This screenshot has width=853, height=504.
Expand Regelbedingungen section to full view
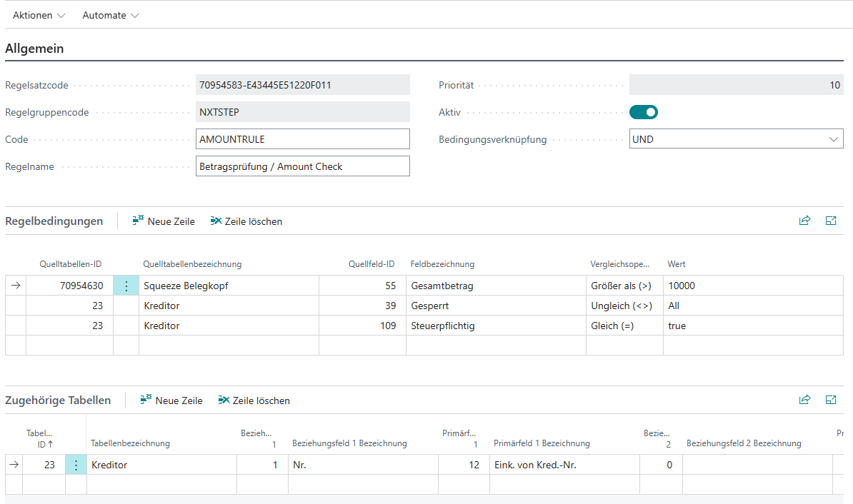pos(831,221)
